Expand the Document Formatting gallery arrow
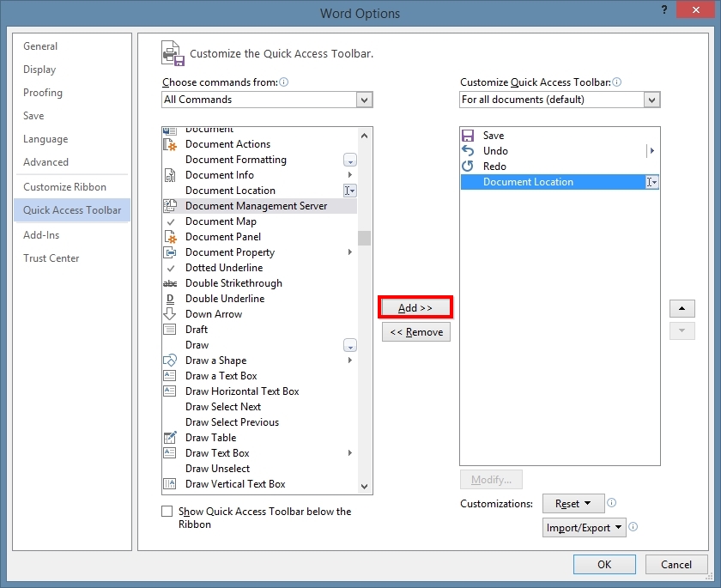 pyautogui.click(x=350, y=160)
